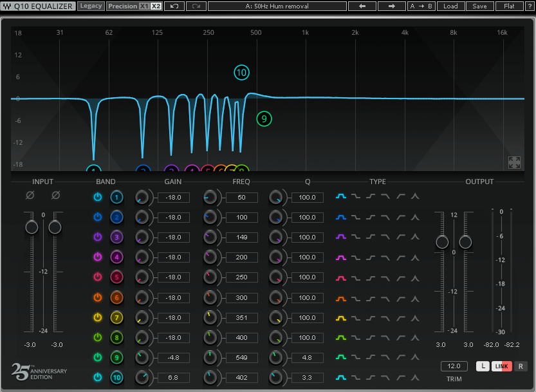Viewport: 536px width, 392px height.
Task: Click band 10 Q knob
Action: (275, 378)
